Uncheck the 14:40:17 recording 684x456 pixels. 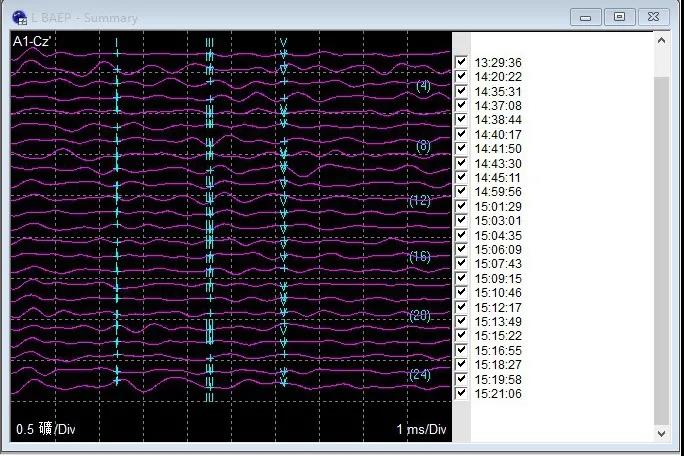[461, 134]
